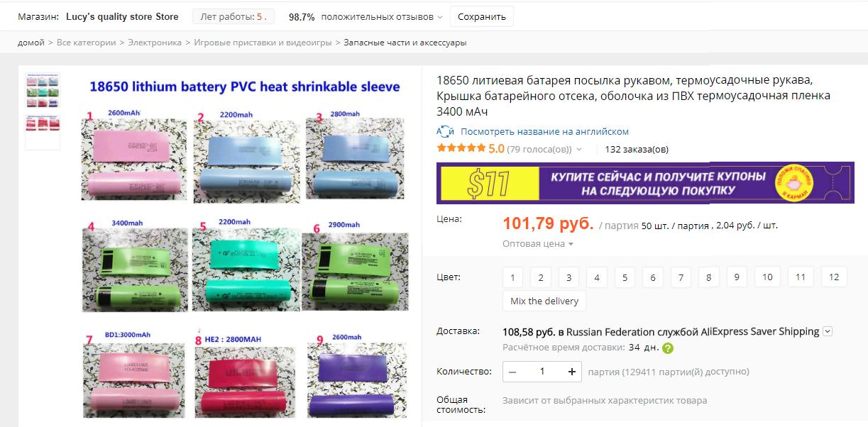Screen dimensions: 868x427
Task: Select the first product thumbnail image
Action: [43, 90]
